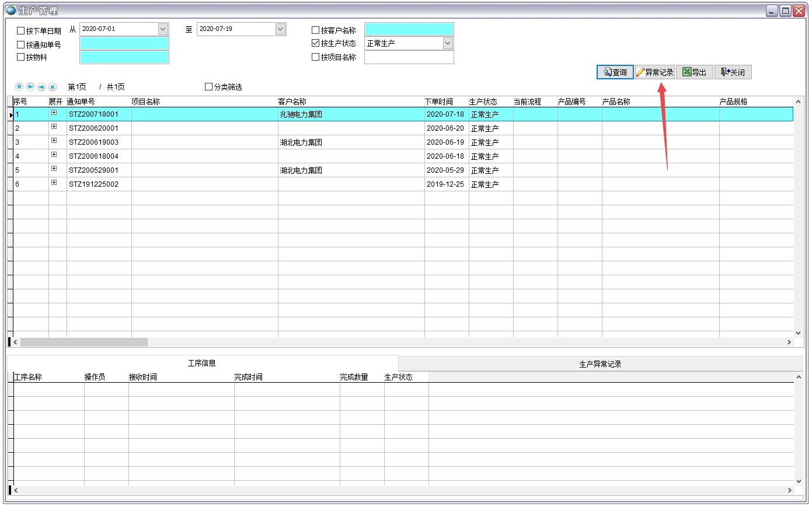Open the 正常生产 status dropdown
The height and width of the screenshot is (507, 812).
448,43
